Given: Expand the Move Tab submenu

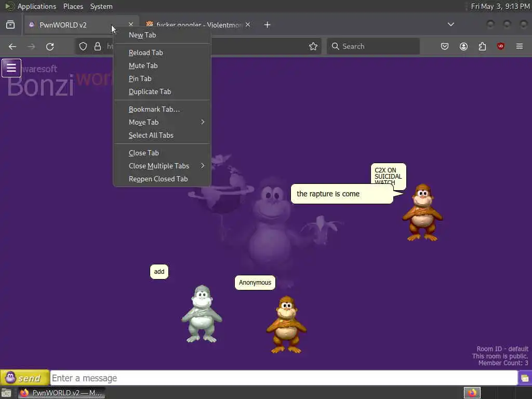Looking at the screenshot, I should [162, 122].
